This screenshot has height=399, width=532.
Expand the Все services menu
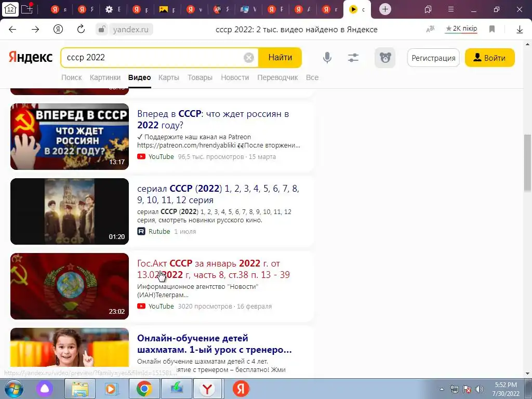(x=312, y=77)
